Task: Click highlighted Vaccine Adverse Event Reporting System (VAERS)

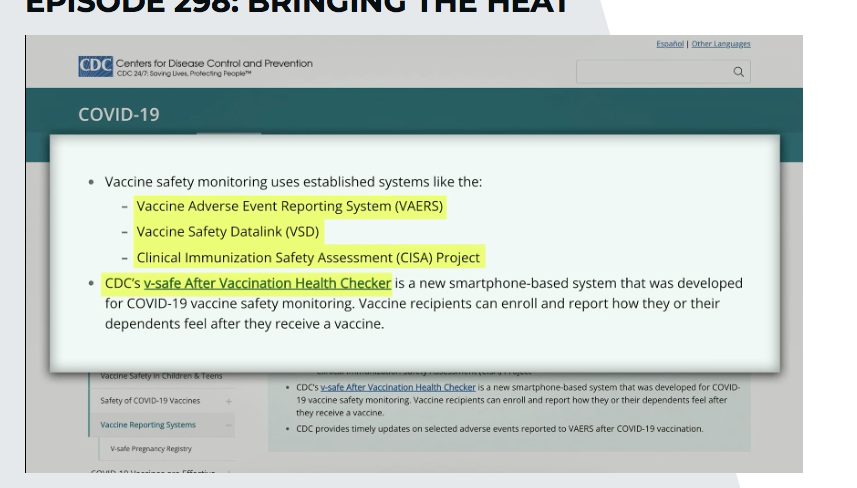Action: [x=290, y=206]
